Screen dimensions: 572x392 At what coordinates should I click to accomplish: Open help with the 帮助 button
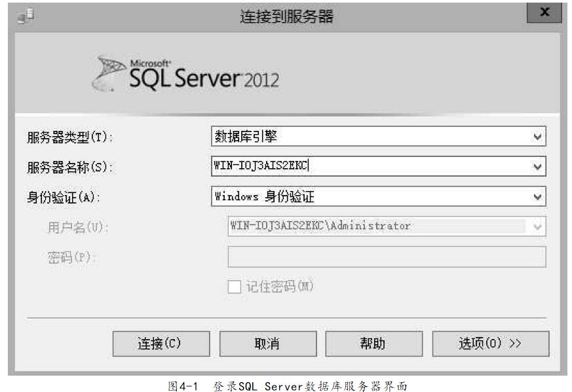pyautogui.click(x=373, y=344)
